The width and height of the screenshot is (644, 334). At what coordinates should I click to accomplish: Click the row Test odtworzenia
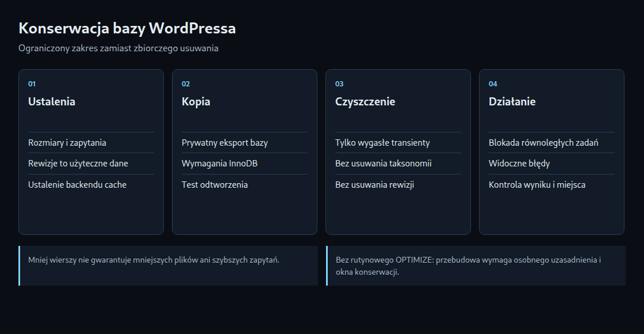click(x=244, y=185)
